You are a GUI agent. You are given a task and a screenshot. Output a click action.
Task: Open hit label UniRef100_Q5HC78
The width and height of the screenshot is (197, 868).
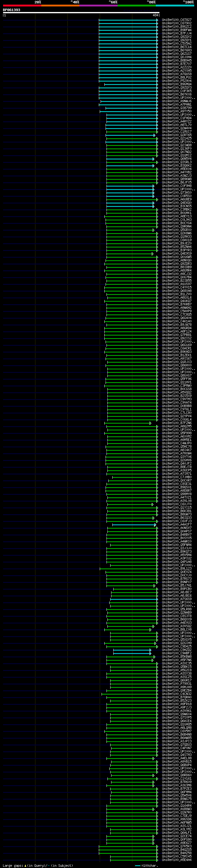pyautogui.click(x=177, y=447)
